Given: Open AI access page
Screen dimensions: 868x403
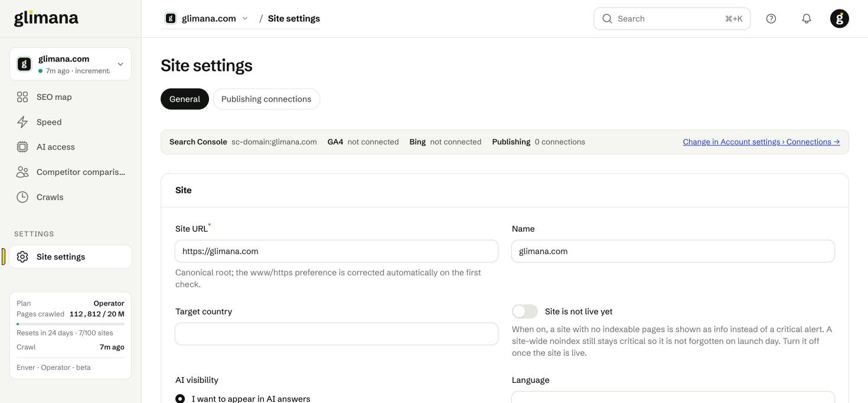Looking at the screenshot, I should click(70, 147).
